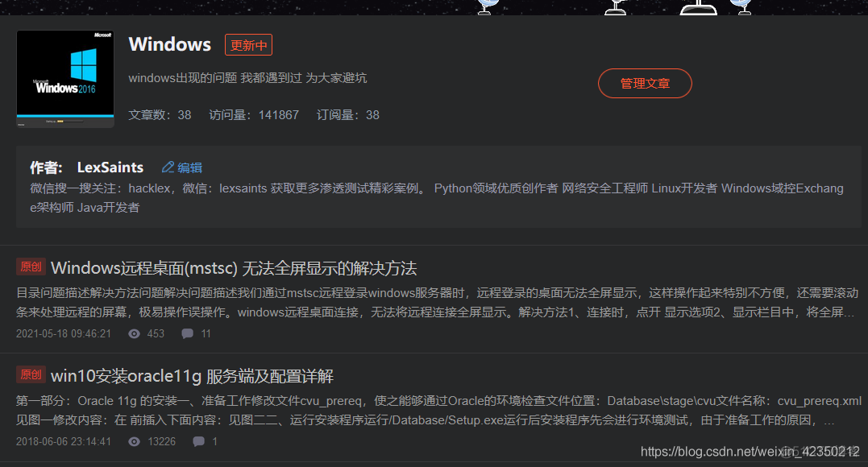Click the LexSaints author name
868x467 pixels.
click(110, 167)
